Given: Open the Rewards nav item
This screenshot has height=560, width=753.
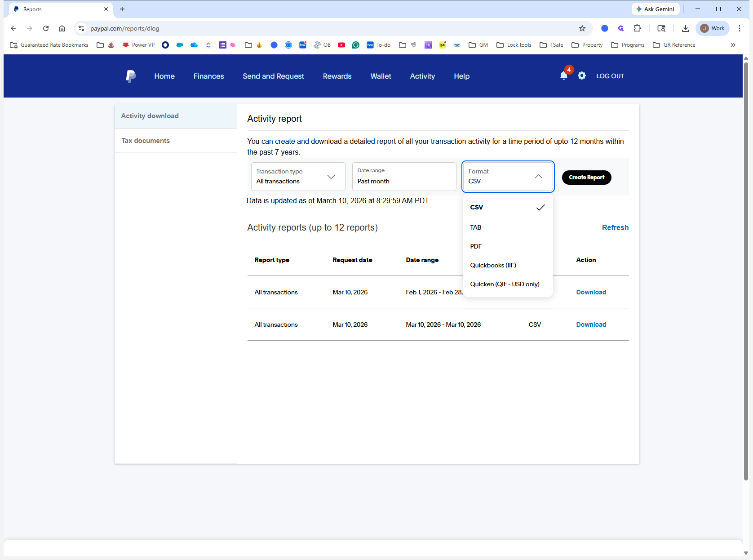Looking at the screenshot, I should [x=337, y=76].
